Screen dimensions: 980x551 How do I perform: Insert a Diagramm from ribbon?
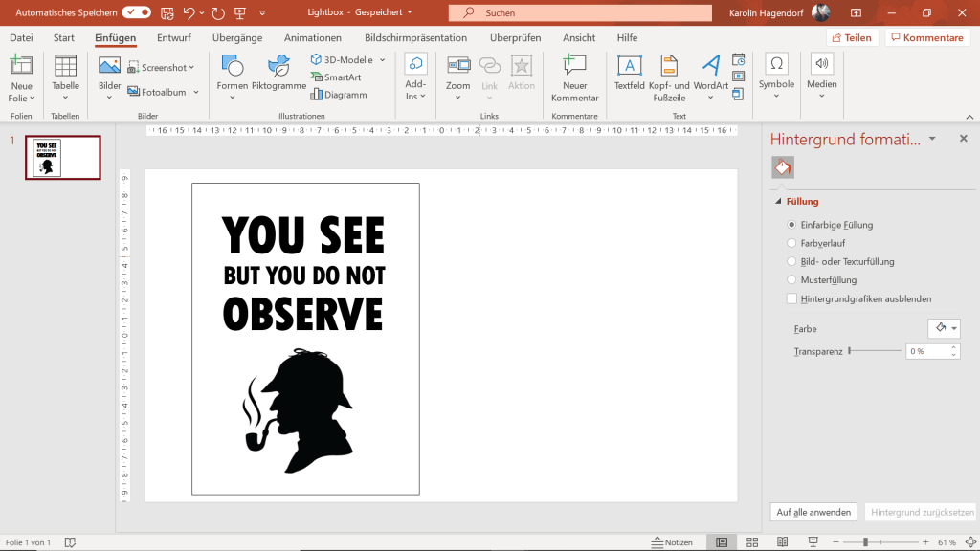click(x=338, y=95)
